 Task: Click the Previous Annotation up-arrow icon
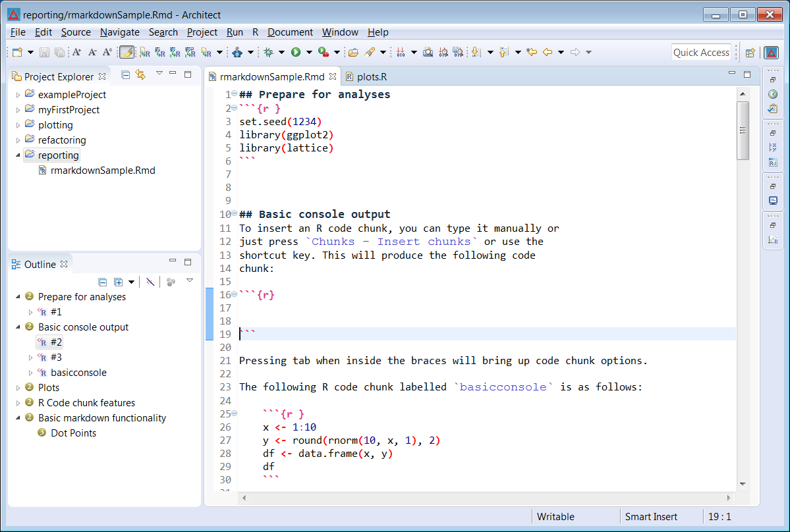(x=503, y=53)
